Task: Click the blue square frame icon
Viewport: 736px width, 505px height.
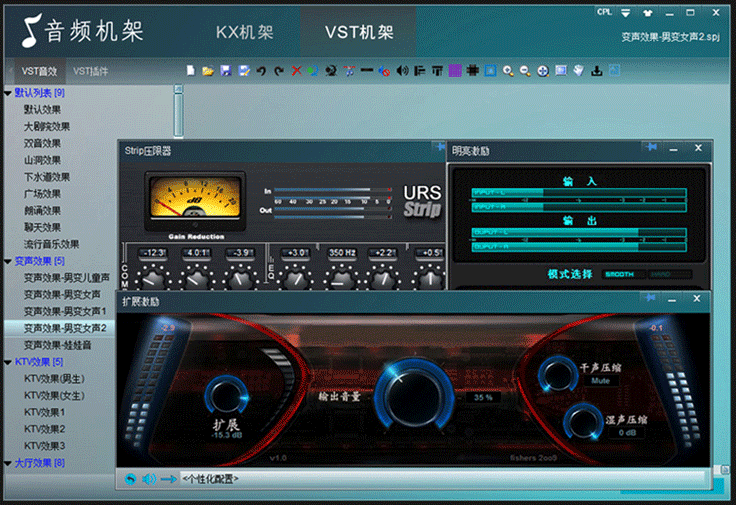Action: pos(491,71)
